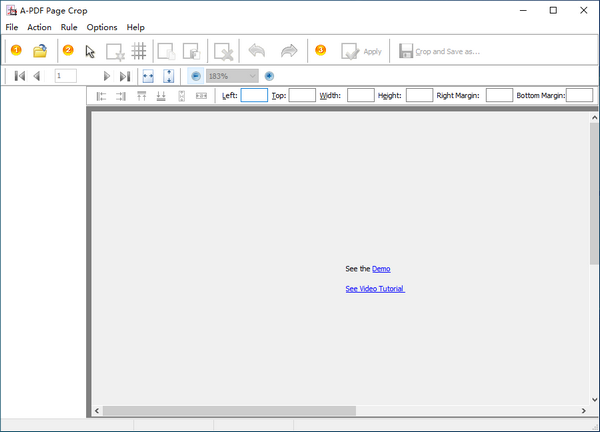Open a PDF file with folder icon

click(x=40, y=51)
